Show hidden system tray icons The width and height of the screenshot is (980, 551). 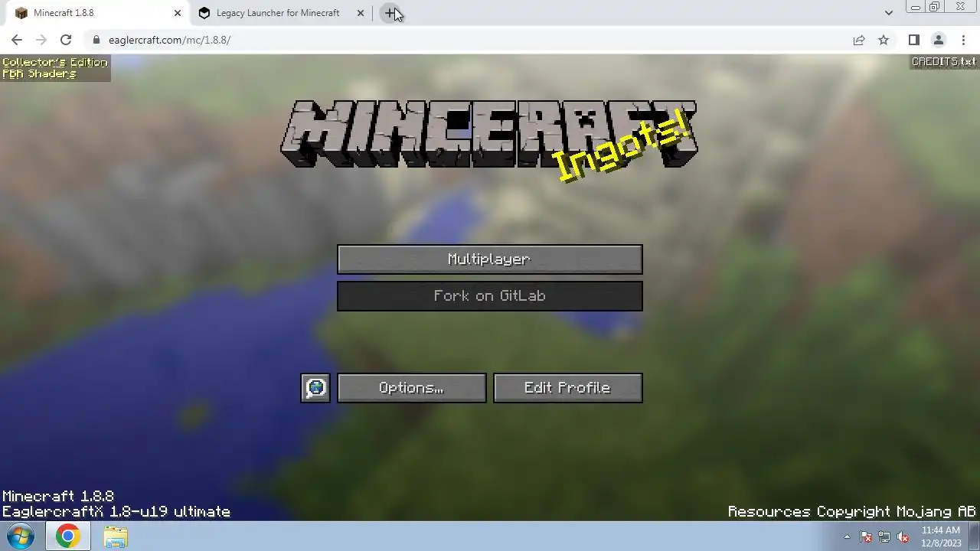coord(847,536)
